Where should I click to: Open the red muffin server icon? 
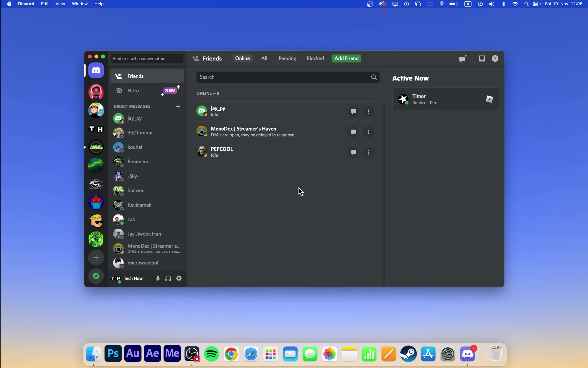tap(96, 203)
